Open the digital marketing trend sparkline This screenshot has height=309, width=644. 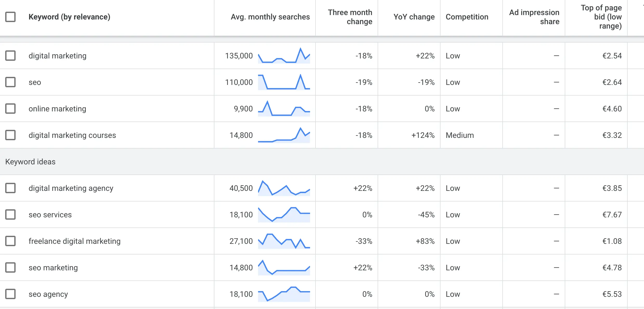[x=284, y=56]
